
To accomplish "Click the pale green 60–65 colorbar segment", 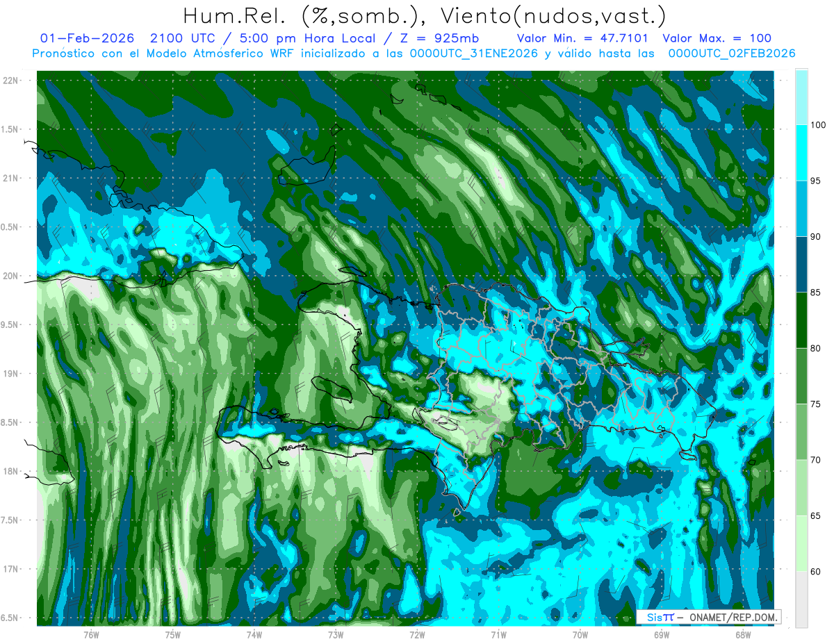I will (x=801, y=543).
